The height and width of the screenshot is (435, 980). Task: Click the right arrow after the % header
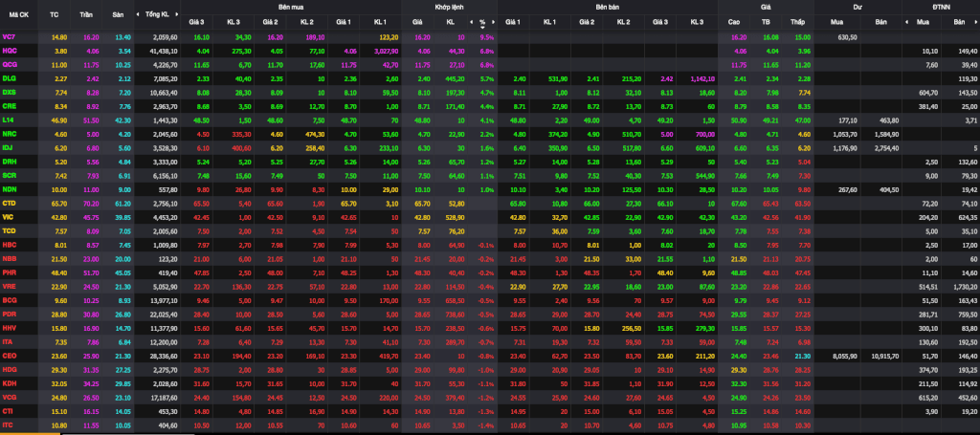pos(493,23)
